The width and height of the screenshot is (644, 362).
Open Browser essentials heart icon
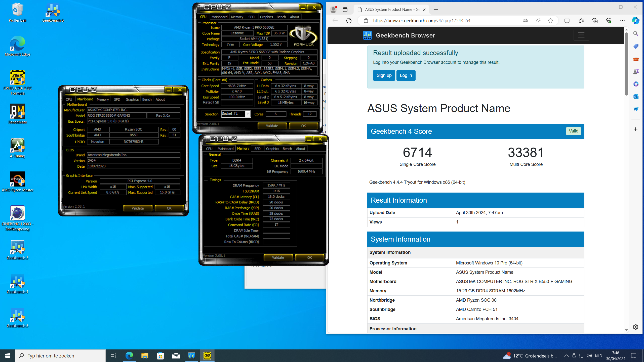(x=609, y=21)
